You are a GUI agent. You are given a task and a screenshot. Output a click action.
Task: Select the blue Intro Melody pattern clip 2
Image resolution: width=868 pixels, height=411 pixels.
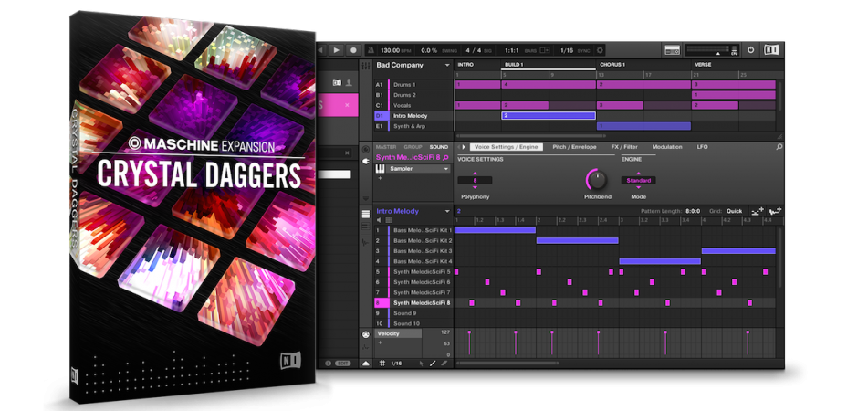pos(549,116)
